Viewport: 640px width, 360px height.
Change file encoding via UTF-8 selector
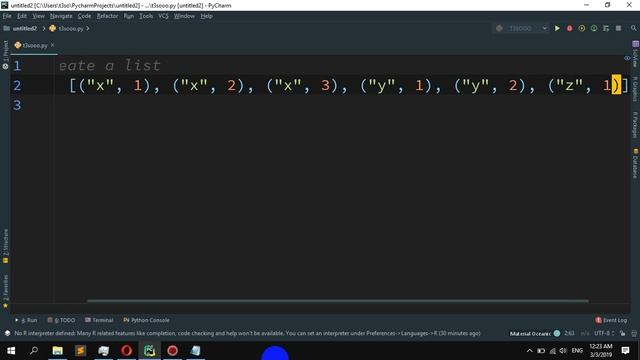(604, 333)
